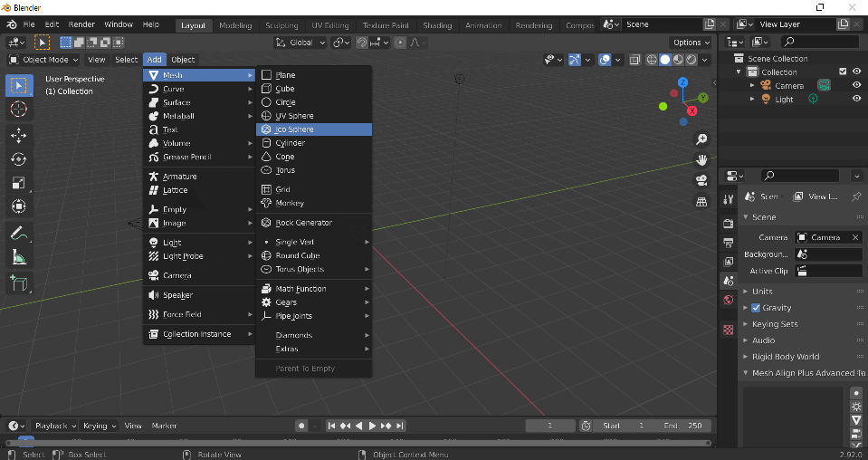Hide the Camera object with eye icon
868x460 pixels.
click(x=856, y=85)
